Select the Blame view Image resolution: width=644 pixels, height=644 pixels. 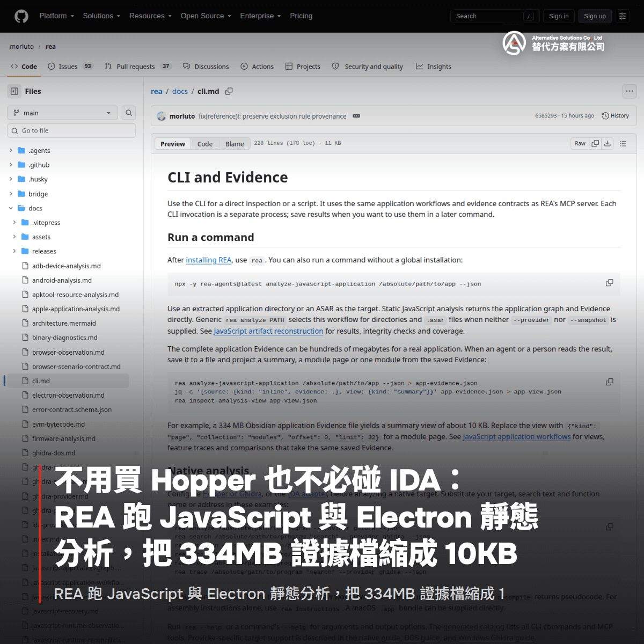[235, 144]
